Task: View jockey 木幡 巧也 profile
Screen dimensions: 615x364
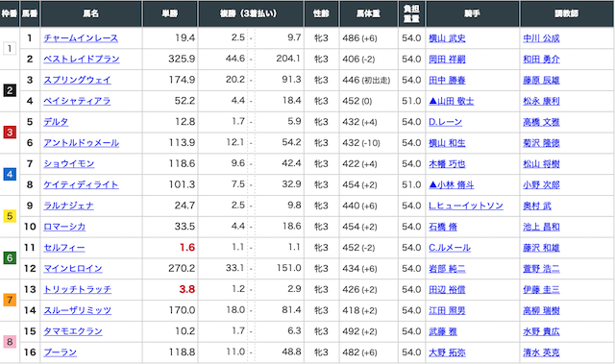Action: pyautogui.click(x=447, y=164)
